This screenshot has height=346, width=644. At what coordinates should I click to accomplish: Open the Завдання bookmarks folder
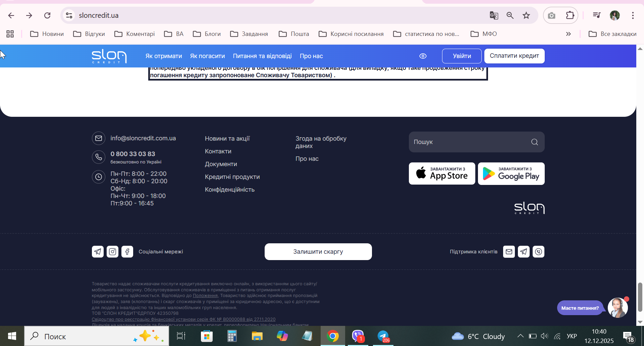click(x=249, y=34)
